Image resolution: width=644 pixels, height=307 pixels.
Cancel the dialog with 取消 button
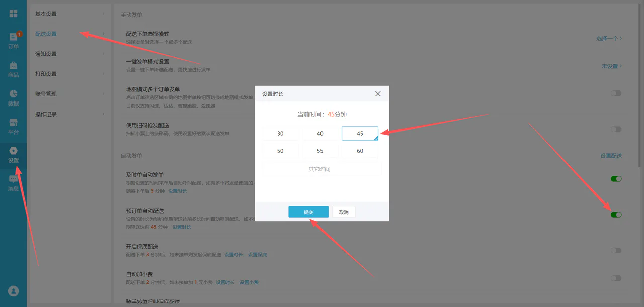tap(344, 212)
